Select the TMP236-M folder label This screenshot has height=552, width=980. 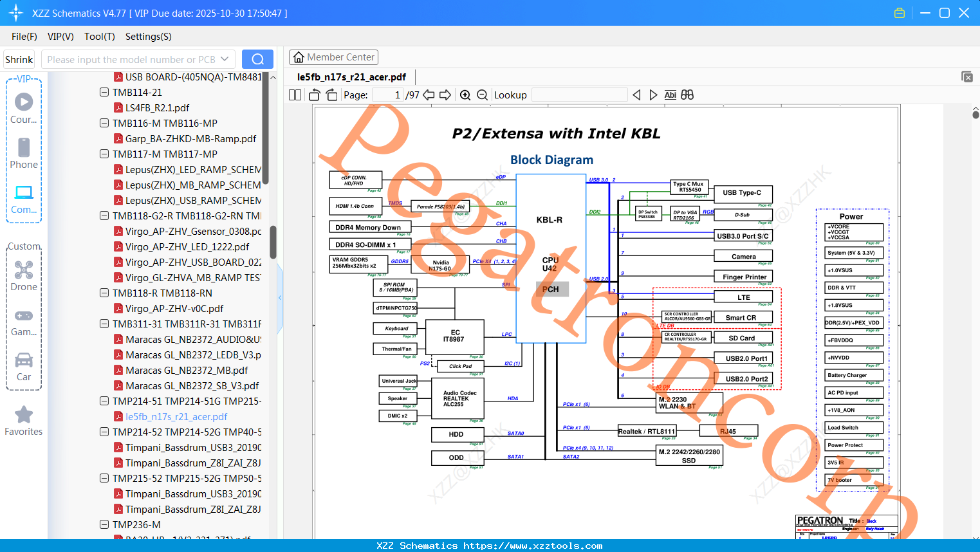(136, 525)
